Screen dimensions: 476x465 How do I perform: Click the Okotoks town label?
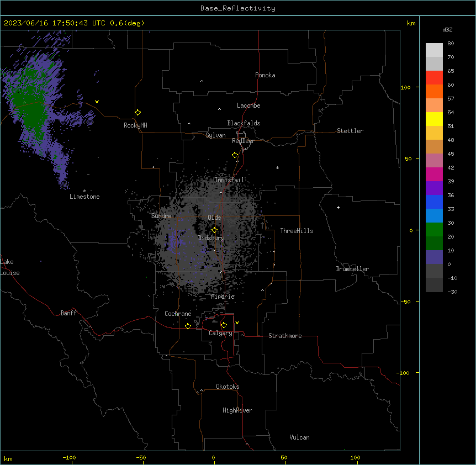pyautogui.click(x=228, y=387)
